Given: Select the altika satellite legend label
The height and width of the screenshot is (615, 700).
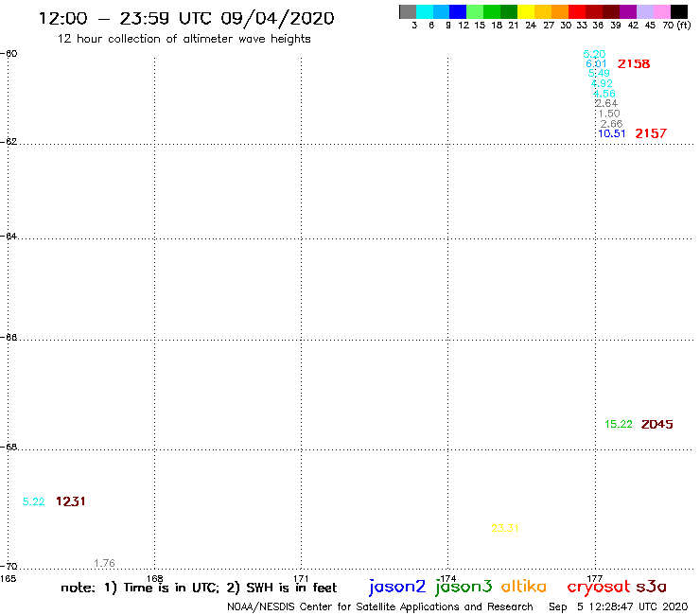Looking at the screenshot, I should click(x=524, y=587).
